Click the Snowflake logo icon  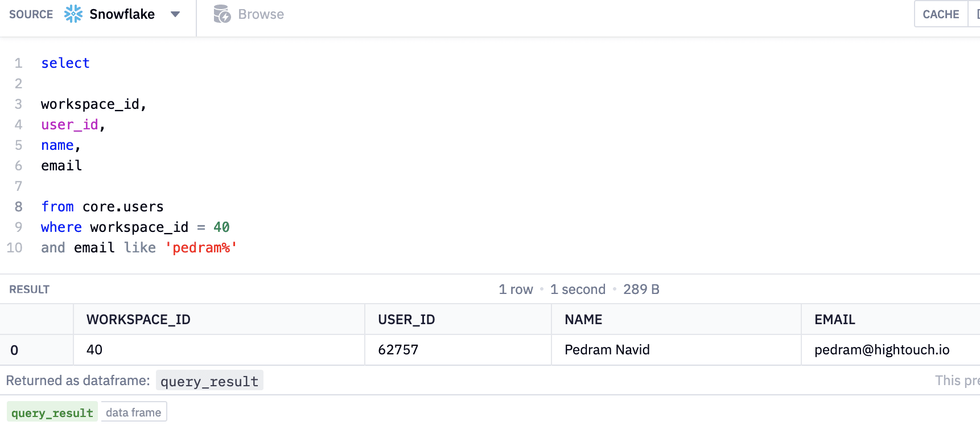click(73, 14)
